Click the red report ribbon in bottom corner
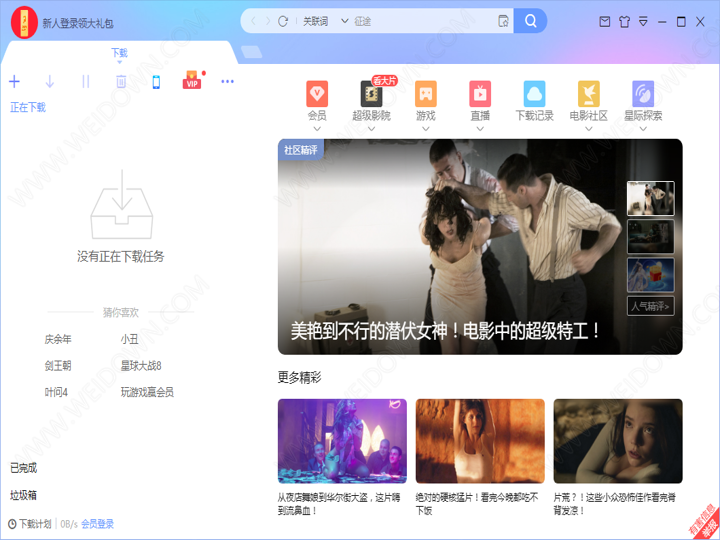This screenshot has height=540, width=720. pos(705,524)
